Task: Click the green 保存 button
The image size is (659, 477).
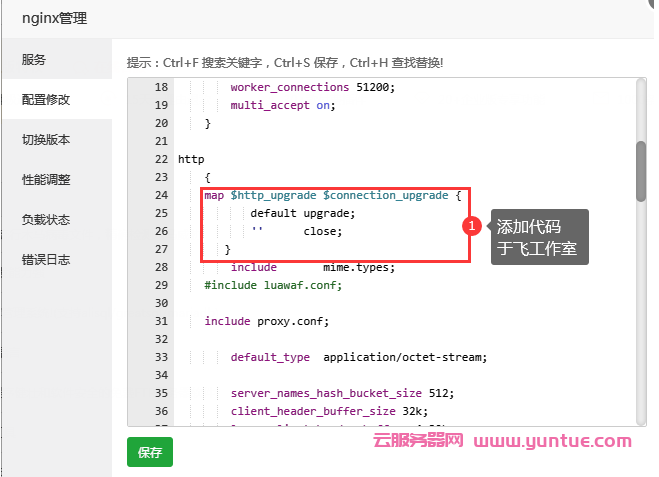Action: [x=150, y=452]
